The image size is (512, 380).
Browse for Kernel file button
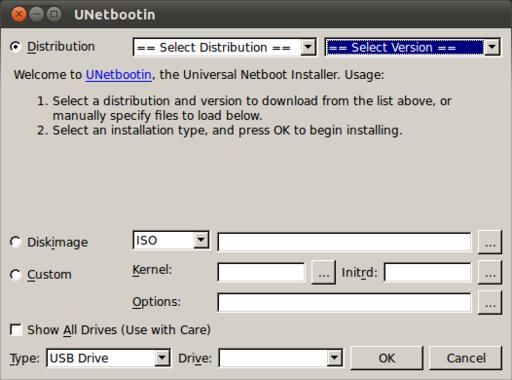pyautogui.click(x=323, y=273)
